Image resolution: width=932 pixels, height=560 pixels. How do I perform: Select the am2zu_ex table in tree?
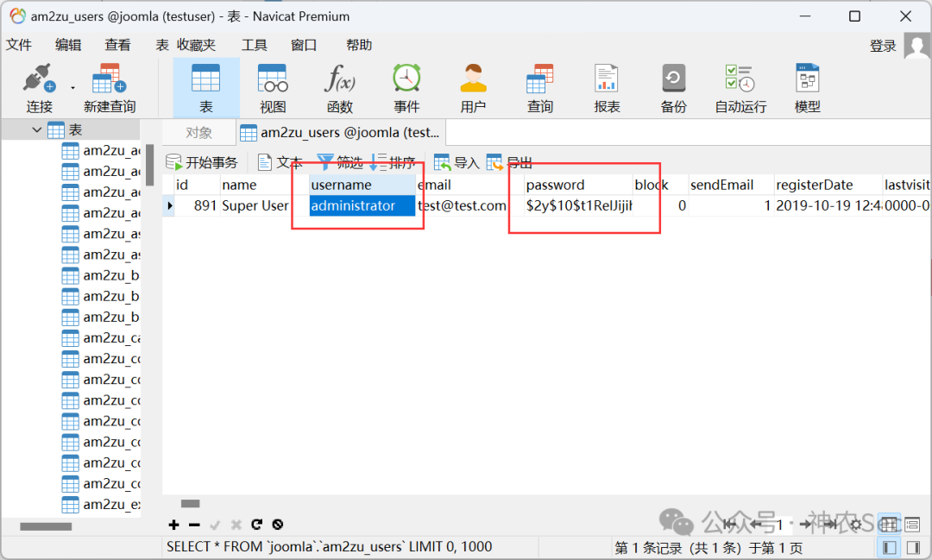pyautogui.click(x=101, y=505)
